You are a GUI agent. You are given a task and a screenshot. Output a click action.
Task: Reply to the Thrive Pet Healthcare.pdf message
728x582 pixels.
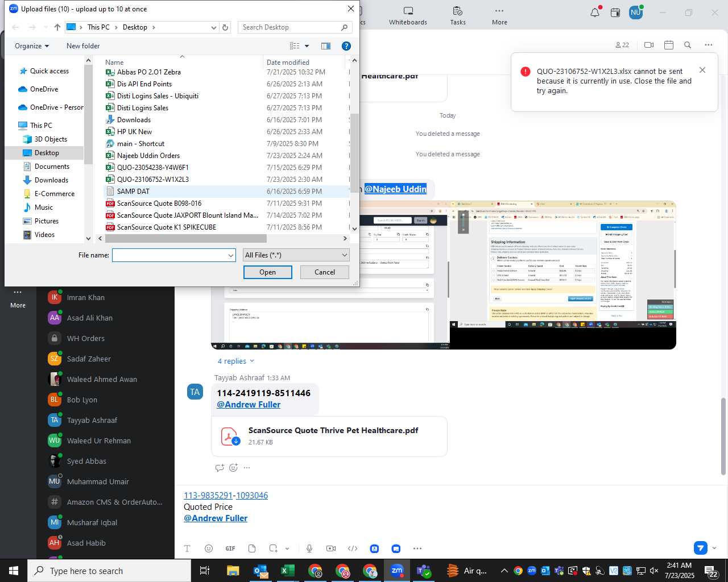tap(220, 468)
